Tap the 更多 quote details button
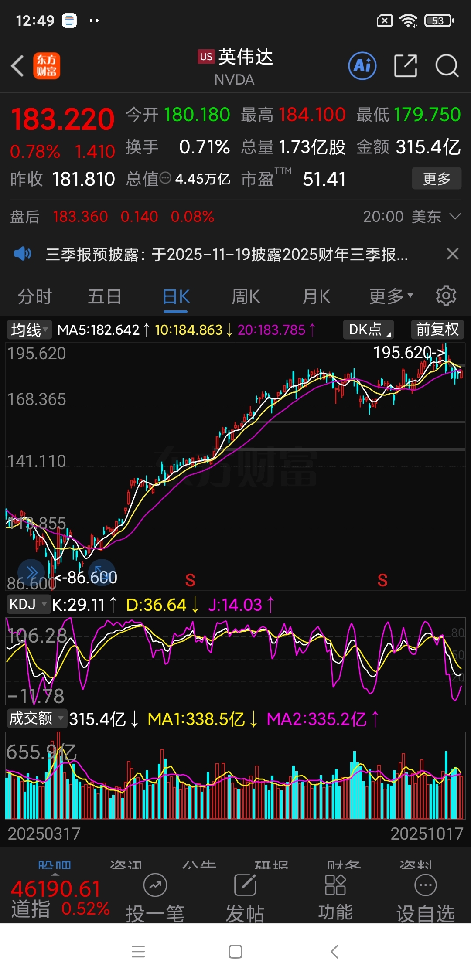471x980 pixels. point(437,178)
